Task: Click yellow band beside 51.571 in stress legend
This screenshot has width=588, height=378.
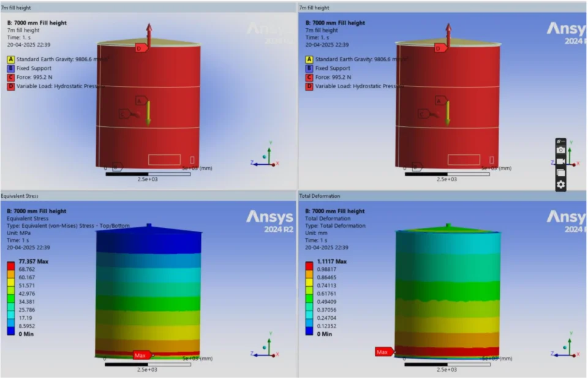Action: (11, 282)
